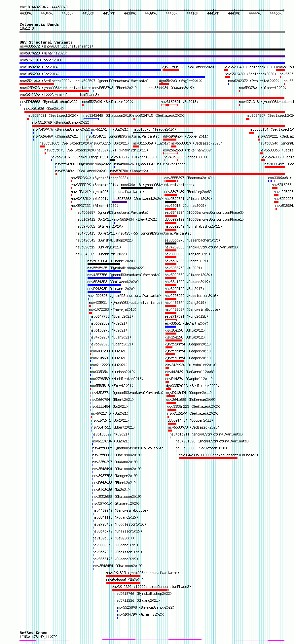This screenshot has height=644, width=294.
Task: Open esv3642392 1000Genomes variant label
Action: point(152,587)
